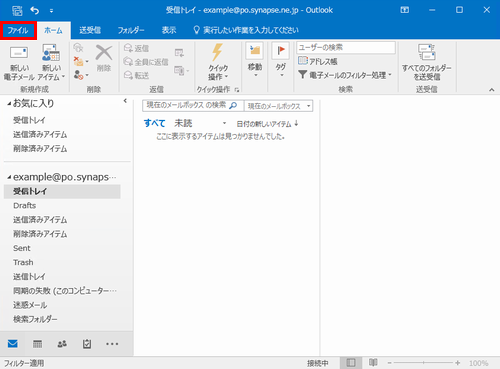Create a new email with 新しい電子メール
The height and width of the screenshot is (369, 500).
(x=19, y=63)
